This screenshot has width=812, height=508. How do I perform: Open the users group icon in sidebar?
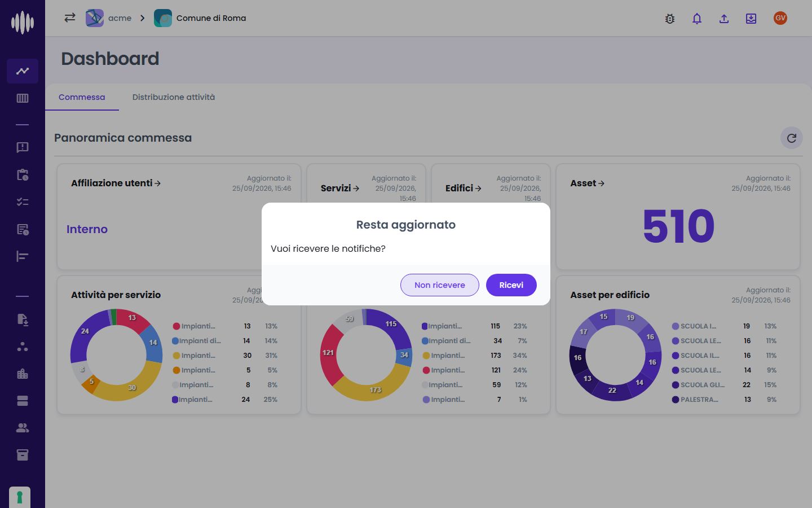pos(23,428)
